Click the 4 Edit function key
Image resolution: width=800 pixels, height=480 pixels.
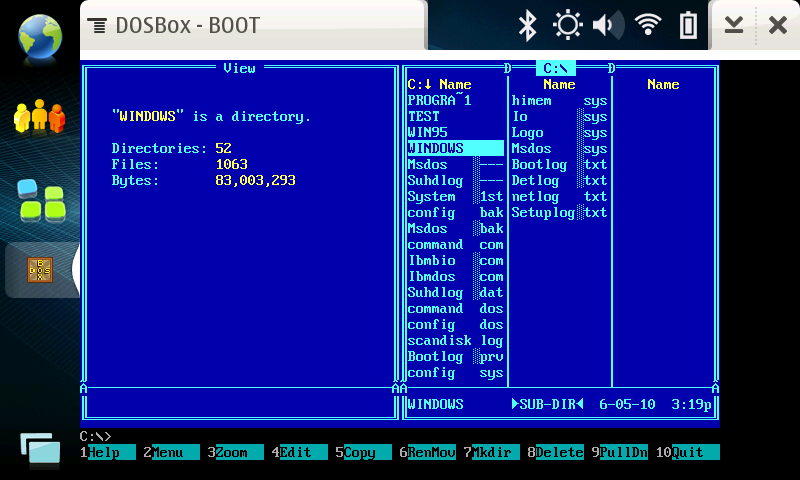click(299, 452)
